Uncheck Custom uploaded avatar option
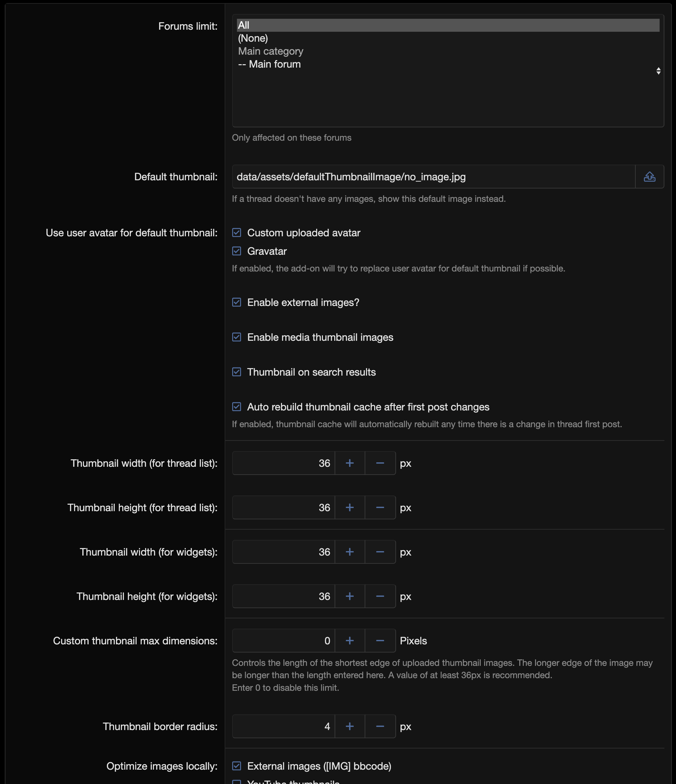 tap(237, 233)
